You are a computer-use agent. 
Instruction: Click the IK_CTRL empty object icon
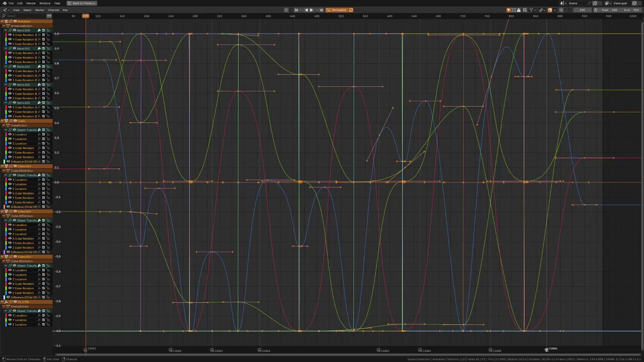[6, 302]
